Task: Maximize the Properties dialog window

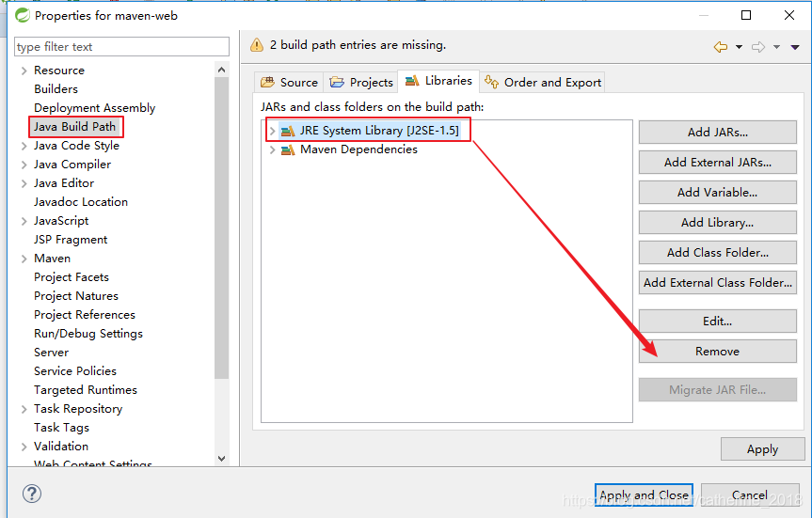Action: click(x=746, y=15)
